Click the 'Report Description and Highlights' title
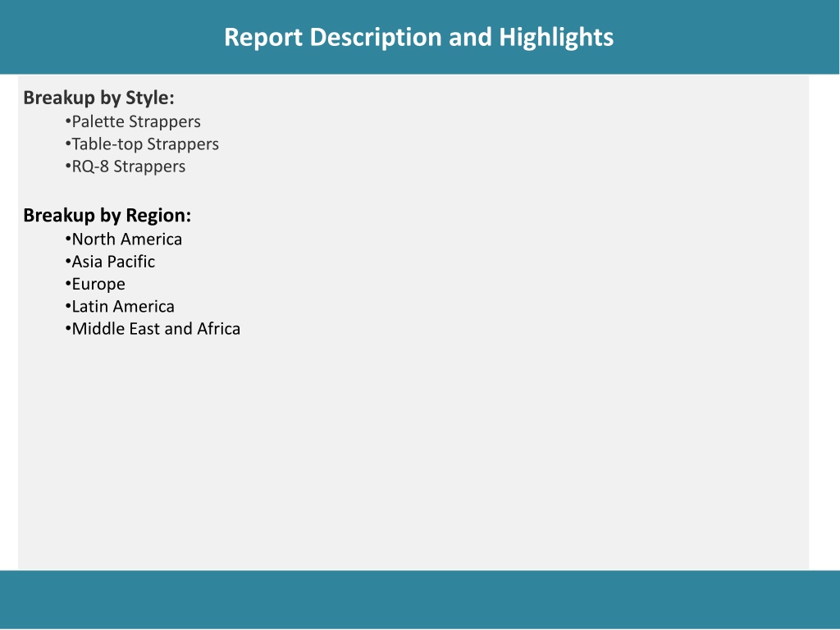This screenshot has width=840, height=630. point(418,38)
